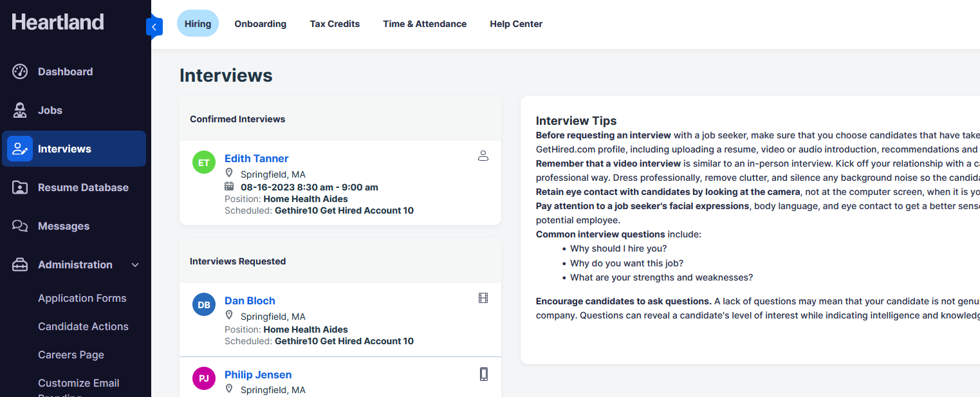Open Dan Bloch's candidate profile link
This screenshot has height=397, width=980.
click(250, 300)
